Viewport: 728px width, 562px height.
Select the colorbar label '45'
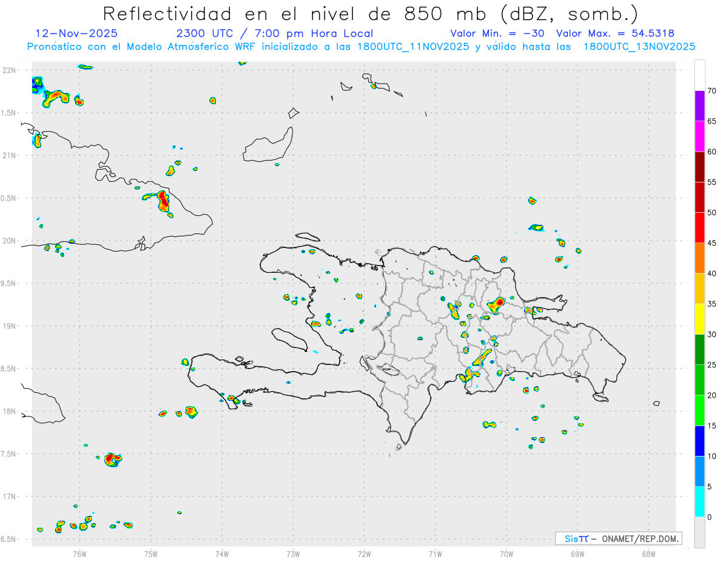coord(712,243)
